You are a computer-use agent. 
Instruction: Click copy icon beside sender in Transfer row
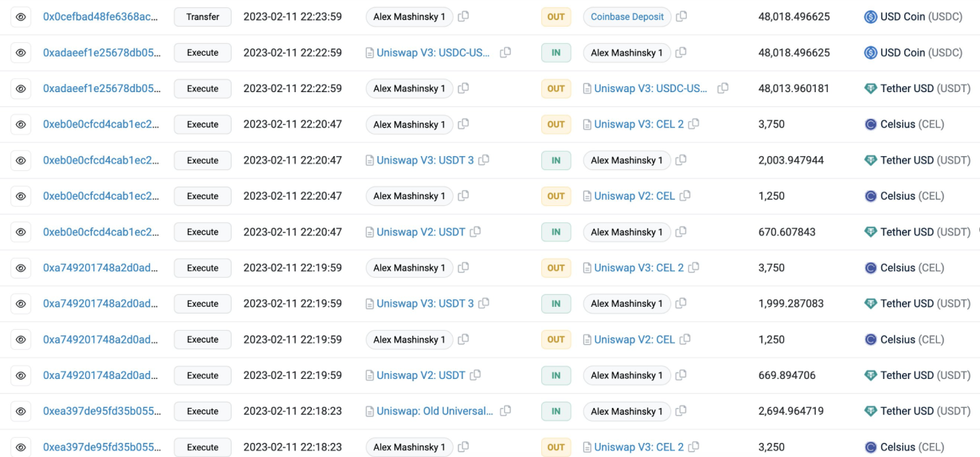click(463, 16)
